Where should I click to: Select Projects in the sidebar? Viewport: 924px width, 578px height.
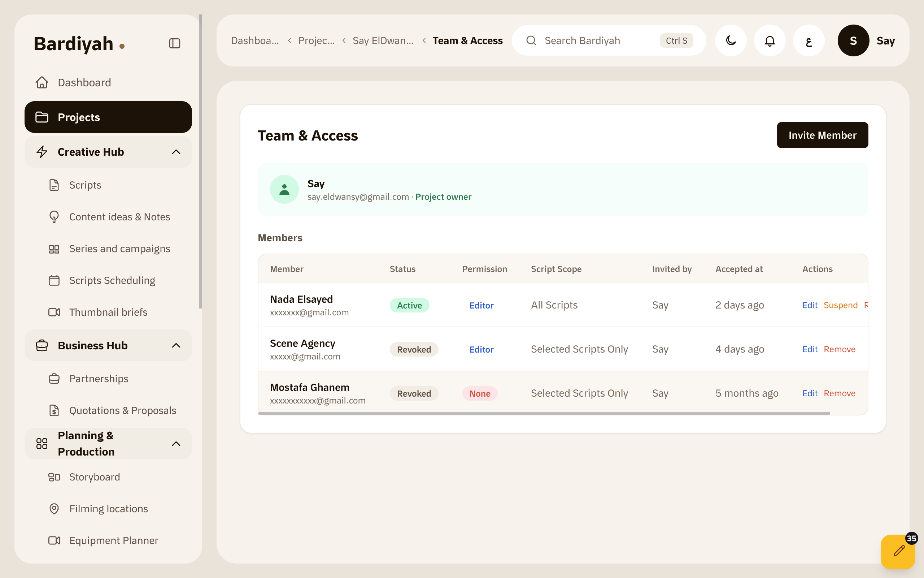click(108, 117)
